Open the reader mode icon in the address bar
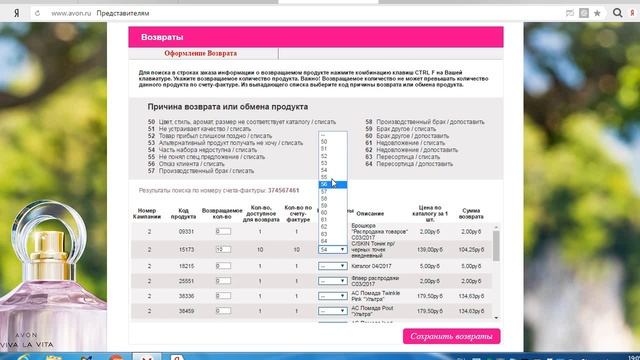The height and width of the screenshot is (360, 640). pos(570,13)
